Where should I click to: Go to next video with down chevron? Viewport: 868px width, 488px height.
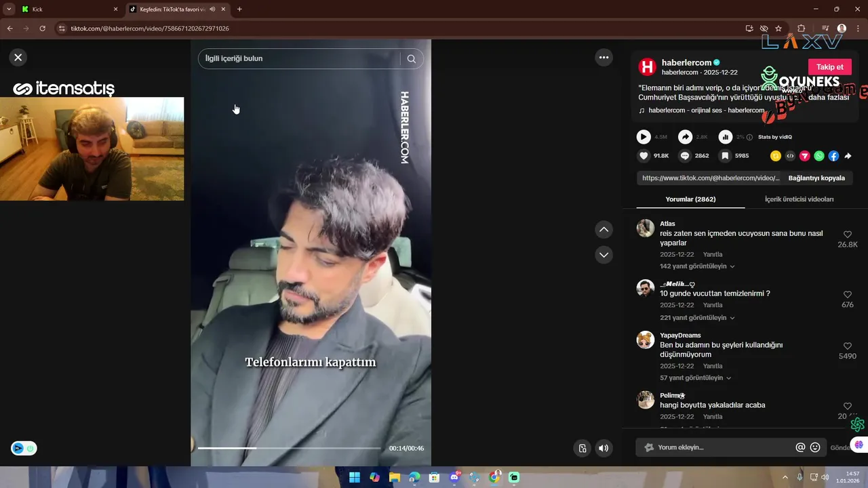tap(604, 255)
